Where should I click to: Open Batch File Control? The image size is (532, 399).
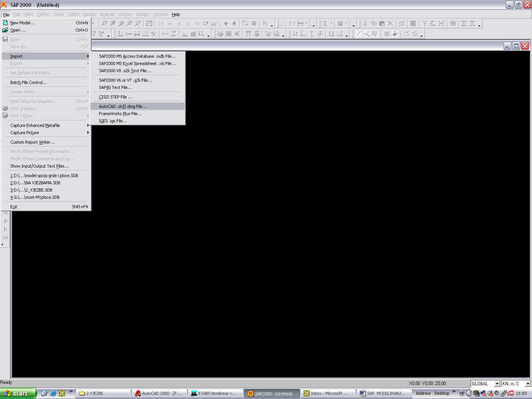[x=46, y=82]
